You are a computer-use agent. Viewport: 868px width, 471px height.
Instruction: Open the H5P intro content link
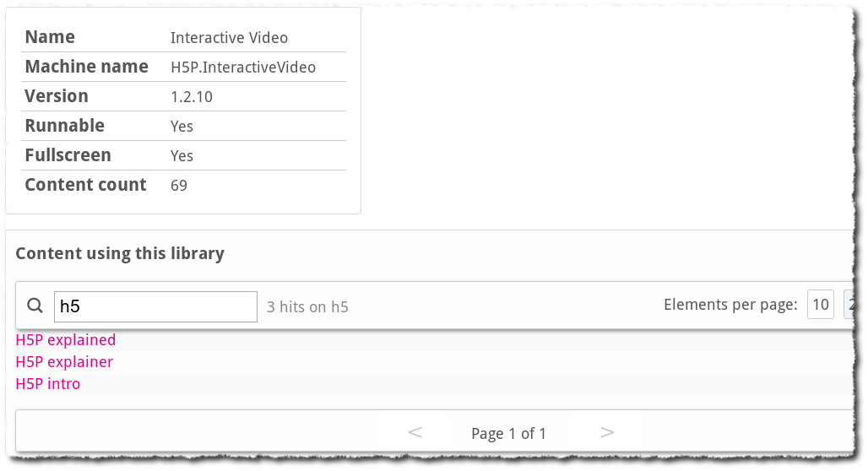(x=47, y=384)
